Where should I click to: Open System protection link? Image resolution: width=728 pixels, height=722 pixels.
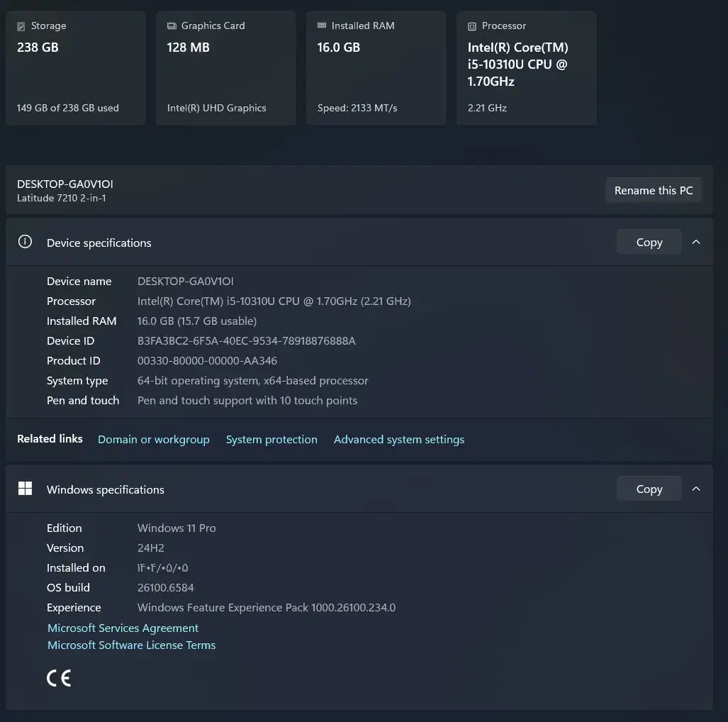click(271, 440)
